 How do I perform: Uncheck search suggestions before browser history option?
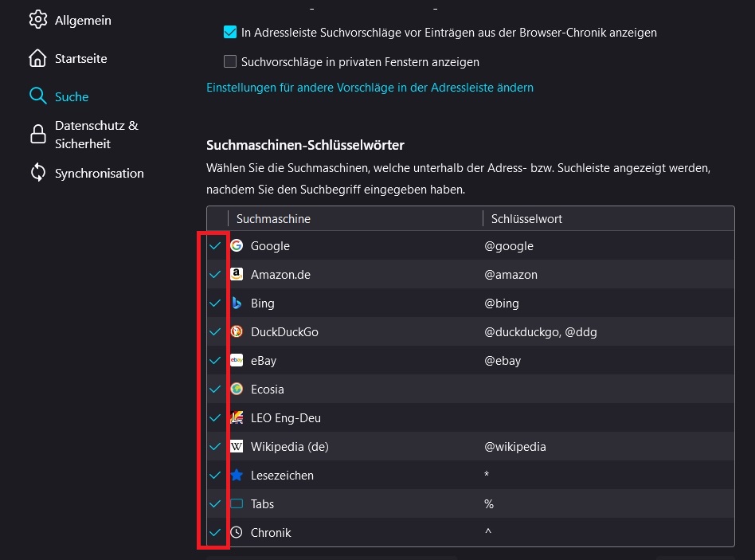tap(230, 33)
